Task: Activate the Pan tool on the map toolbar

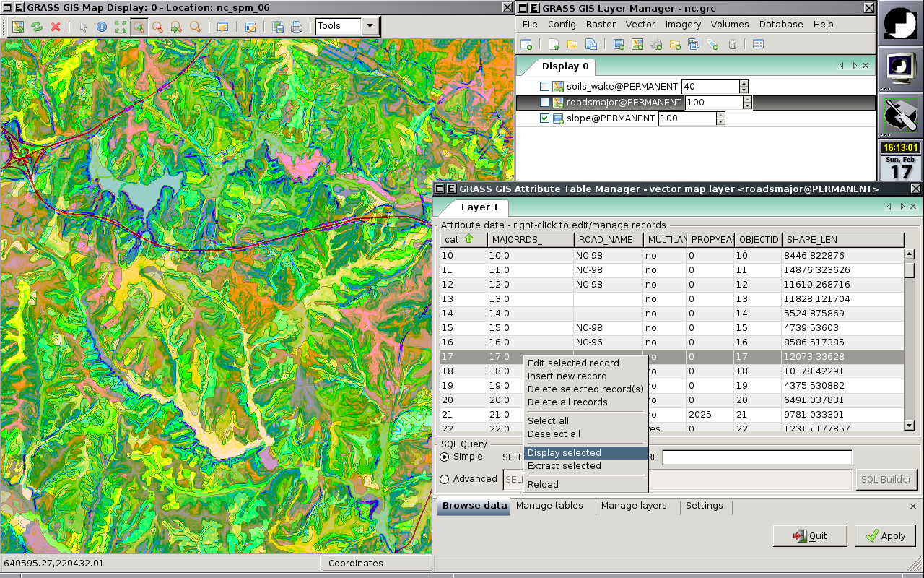Action: 121,26
